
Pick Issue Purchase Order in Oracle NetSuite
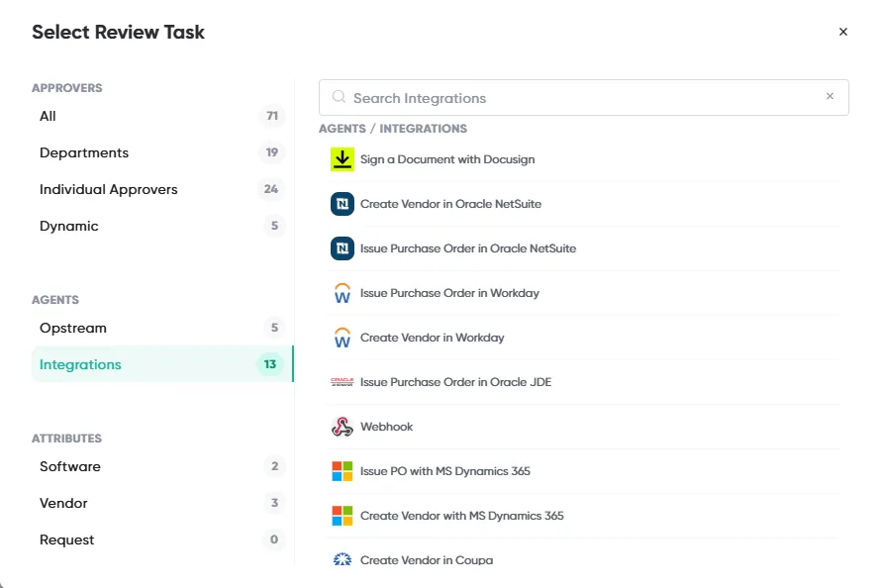tap(583, 248)
